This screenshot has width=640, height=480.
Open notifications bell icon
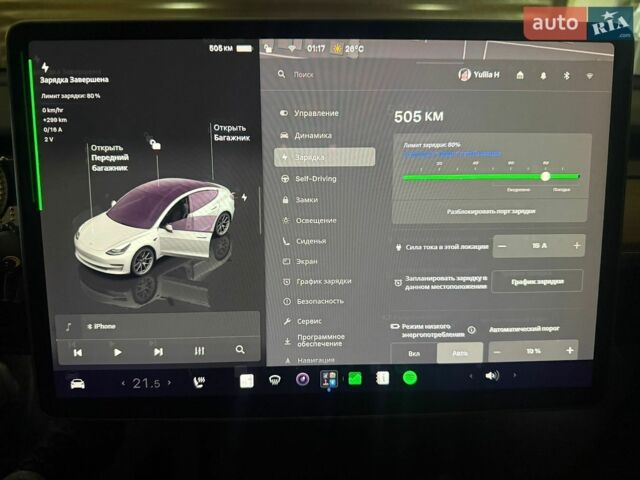[543, 76]
